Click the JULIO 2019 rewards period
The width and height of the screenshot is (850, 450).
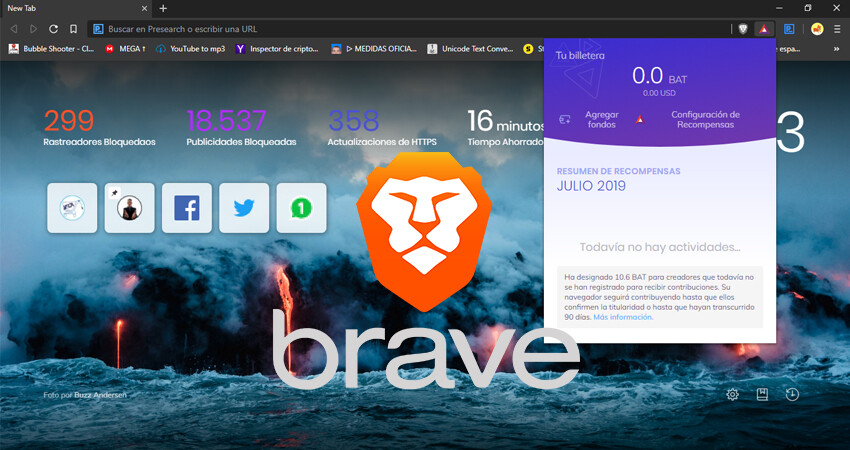click(591, 186)
